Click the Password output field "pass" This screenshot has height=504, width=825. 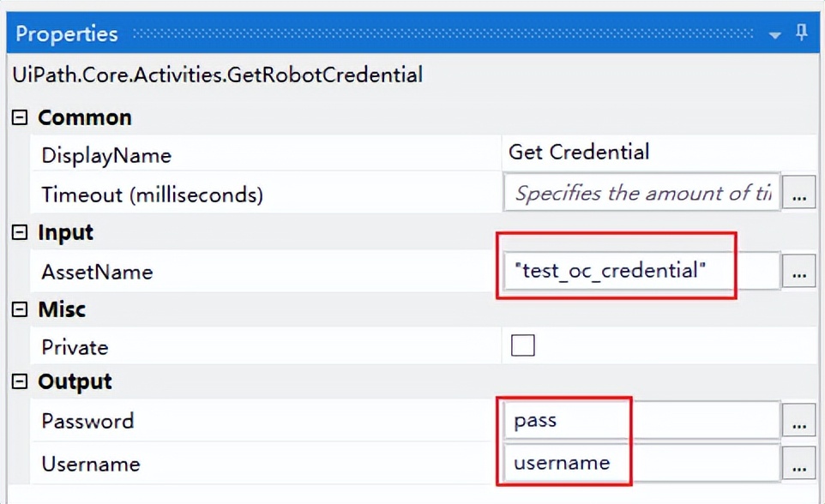641,421
